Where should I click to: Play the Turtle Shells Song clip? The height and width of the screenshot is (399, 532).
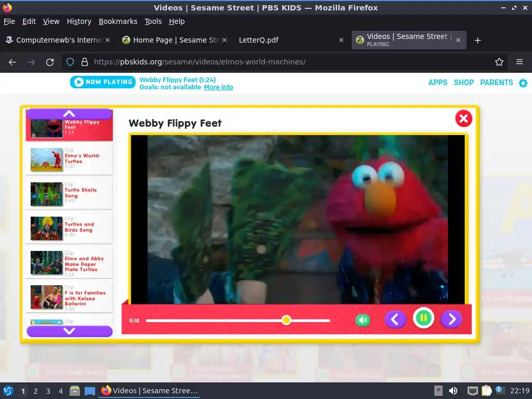(69, 193)
